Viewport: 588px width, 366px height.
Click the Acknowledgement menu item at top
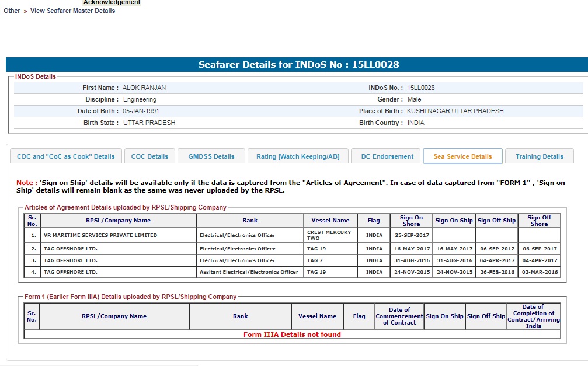[112, 2]
